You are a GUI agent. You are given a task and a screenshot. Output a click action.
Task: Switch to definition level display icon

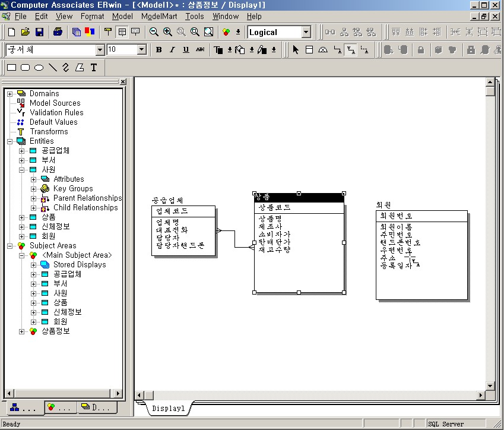point(135,32)
